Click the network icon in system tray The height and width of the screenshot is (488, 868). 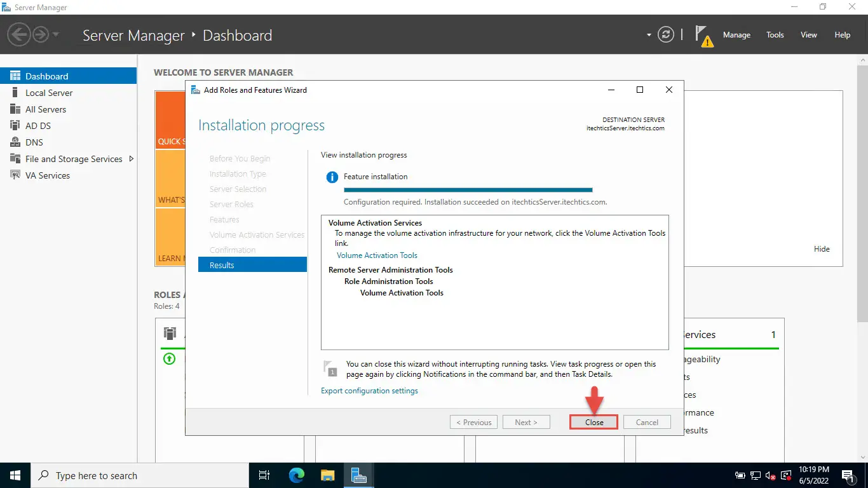(756, 475)
